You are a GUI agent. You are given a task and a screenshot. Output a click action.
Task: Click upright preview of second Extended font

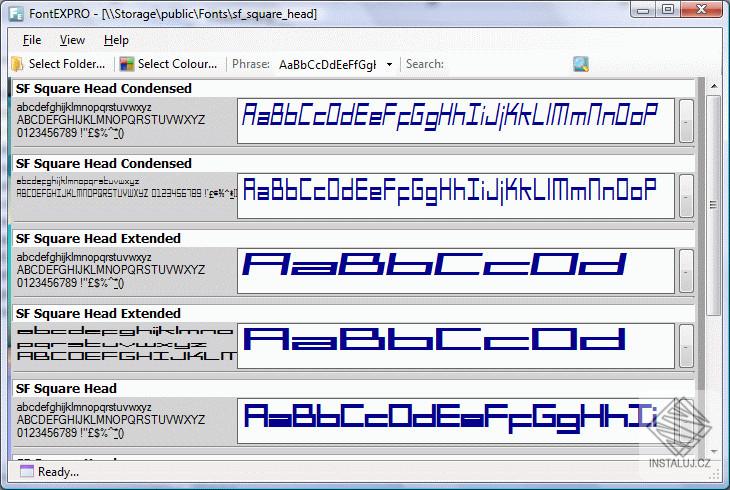pyautogui.click(x=455, y=346)
